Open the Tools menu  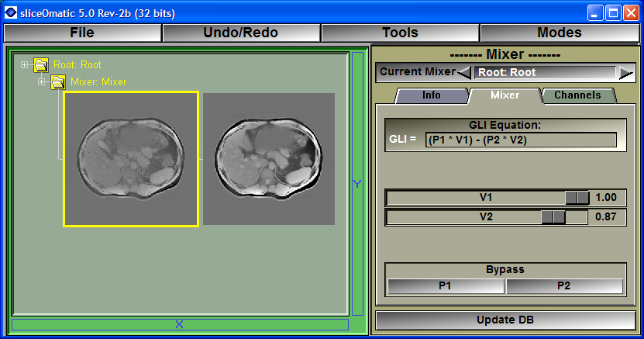click(400, 33)
